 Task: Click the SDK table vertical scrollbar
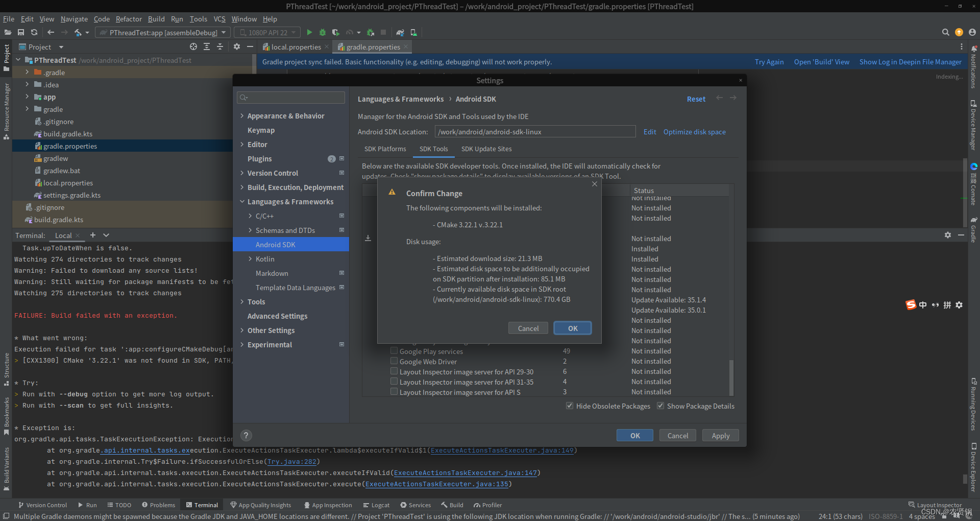(x=731, y=378)
